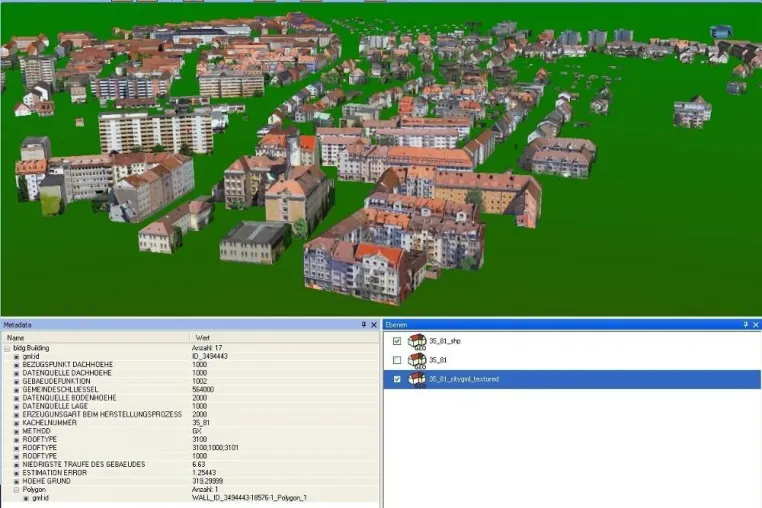Viewport: 762px width, 508px height.
Task: Select the HOEHE GRUND attribute row
Action: 190,481
